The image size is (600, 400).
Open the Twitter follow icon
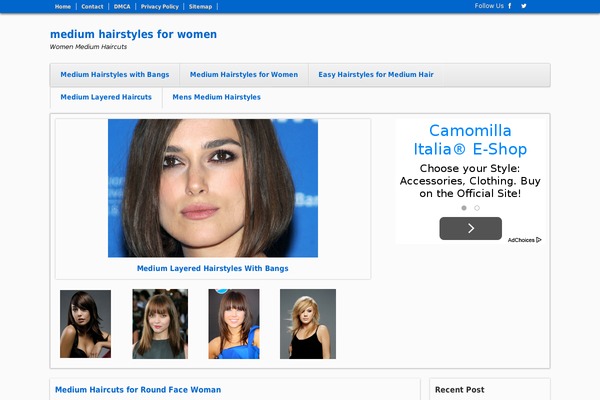[x=523, y=6]
